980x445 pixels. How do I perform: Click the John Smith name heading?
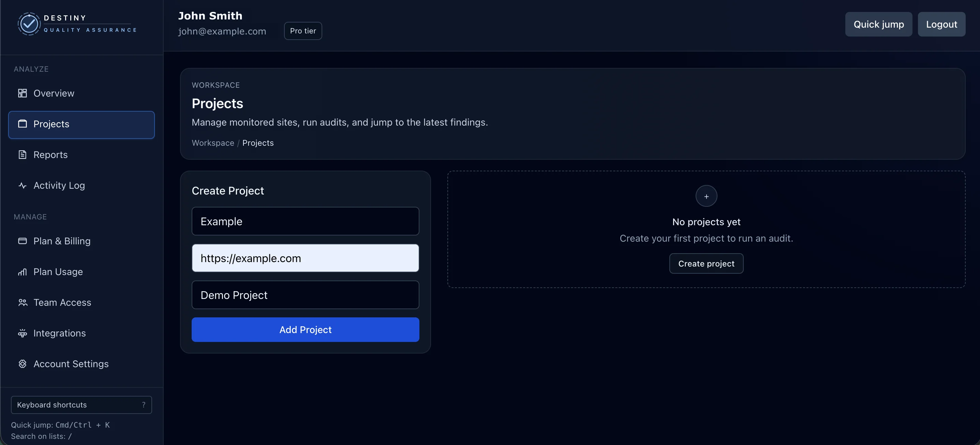[x=210, y=16]
